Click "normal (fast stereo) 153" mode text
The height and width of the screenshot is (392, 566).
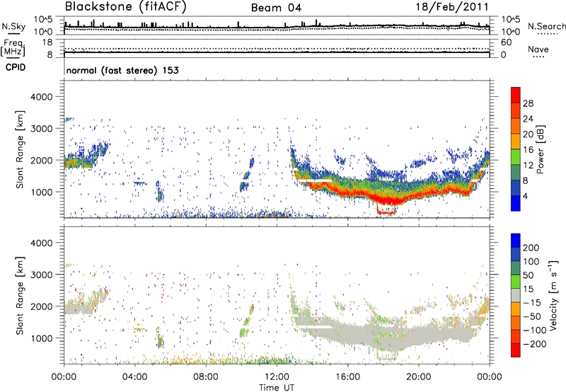pyautogui.click(x=122, y=70)
